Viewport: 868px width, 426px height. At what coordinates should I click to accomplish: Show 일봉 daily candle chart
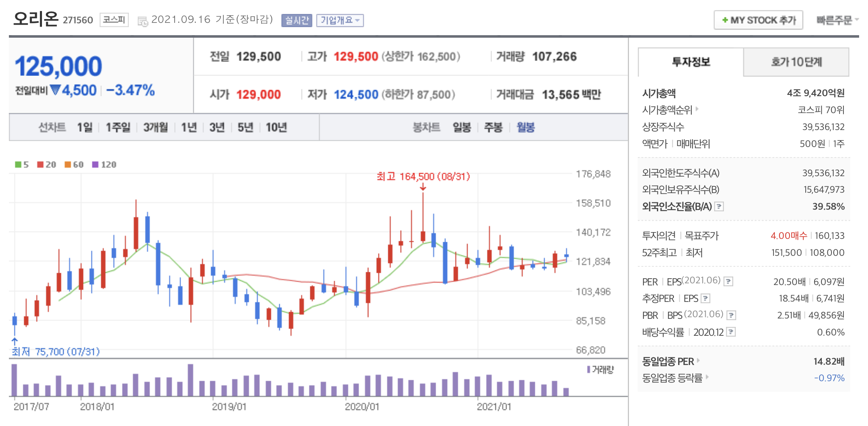click(x=462, y=127)
